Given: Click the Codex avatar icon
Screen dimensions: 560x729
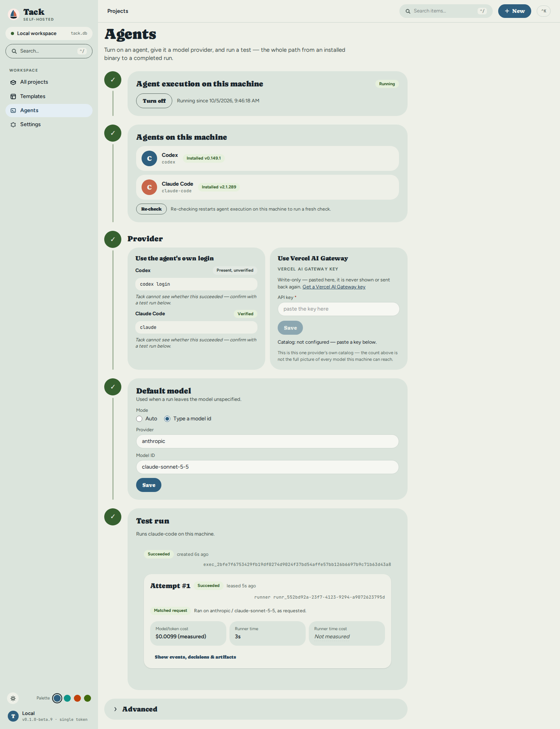Looking at the screenshot, I should [x=149, y=158].
